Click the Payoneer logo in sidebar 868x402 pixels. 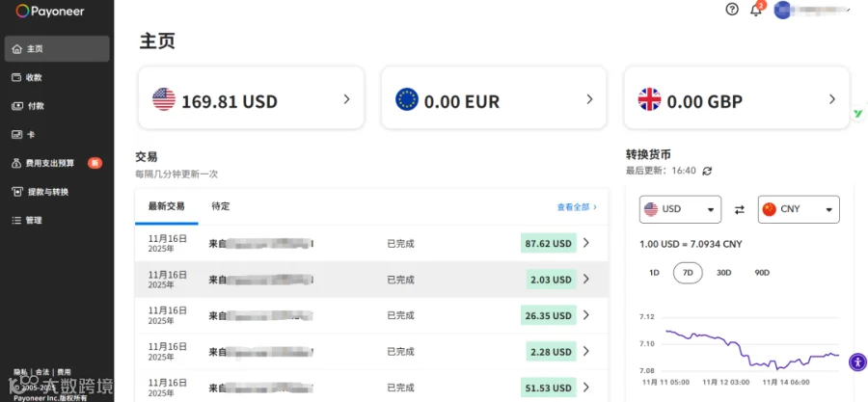(50, 11)
